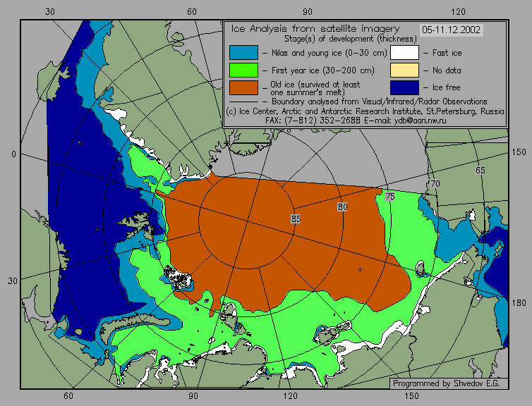This screenshot has width=532, height=406.
Task: Click the 'Ice free' legend label
Action: [x=446, y=87]
